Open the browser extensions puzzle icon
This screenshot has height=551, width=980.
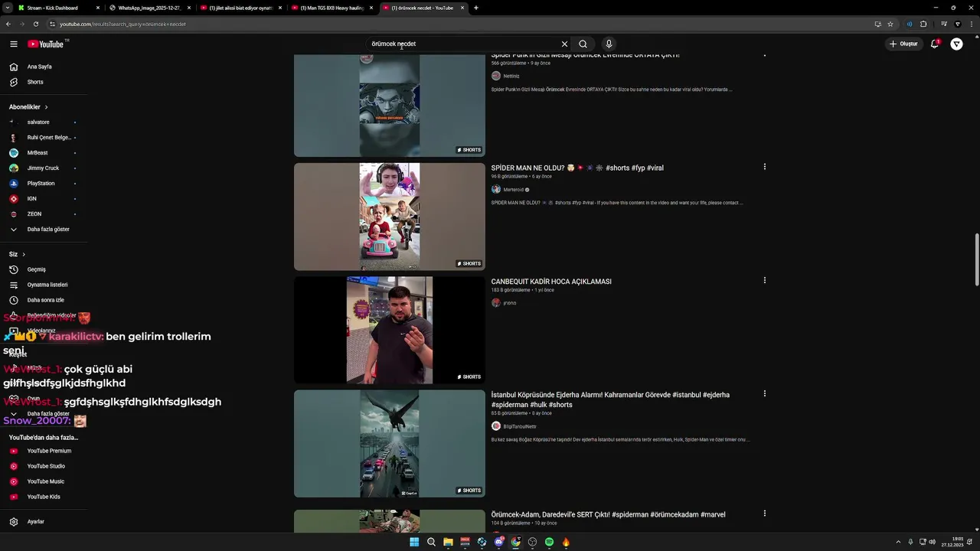click(x=923, y=24)
